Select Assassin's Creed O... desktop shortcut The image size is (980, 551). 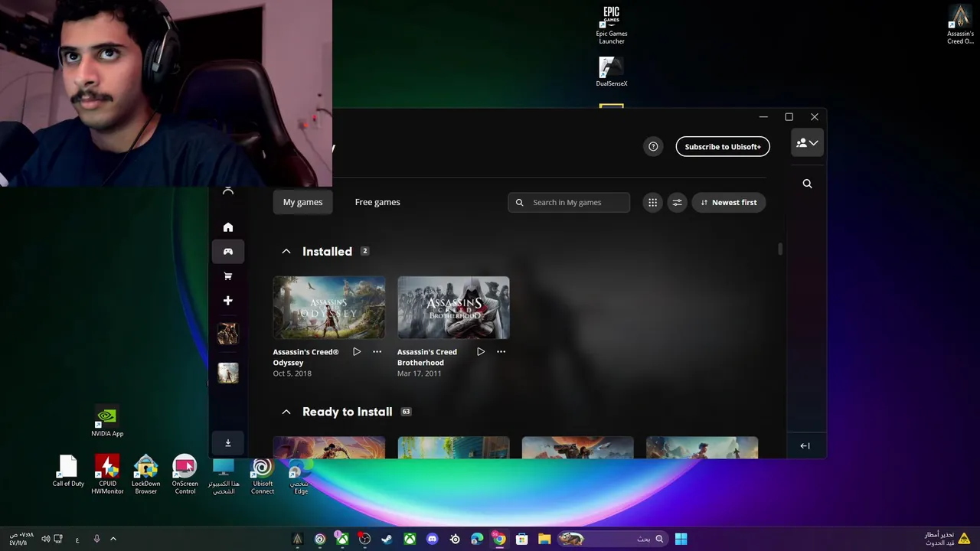tap(960, 24)
